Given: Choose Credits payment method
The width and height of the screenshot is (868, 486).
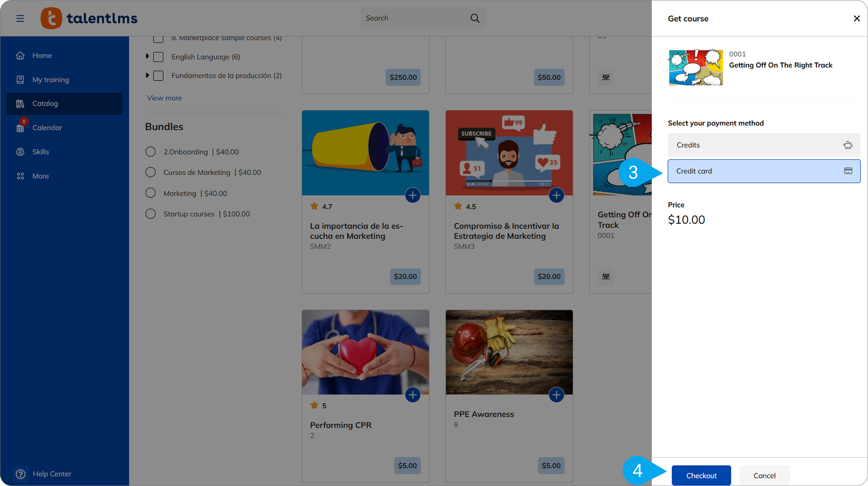Looking at the screenshot, I should [764, 145].
